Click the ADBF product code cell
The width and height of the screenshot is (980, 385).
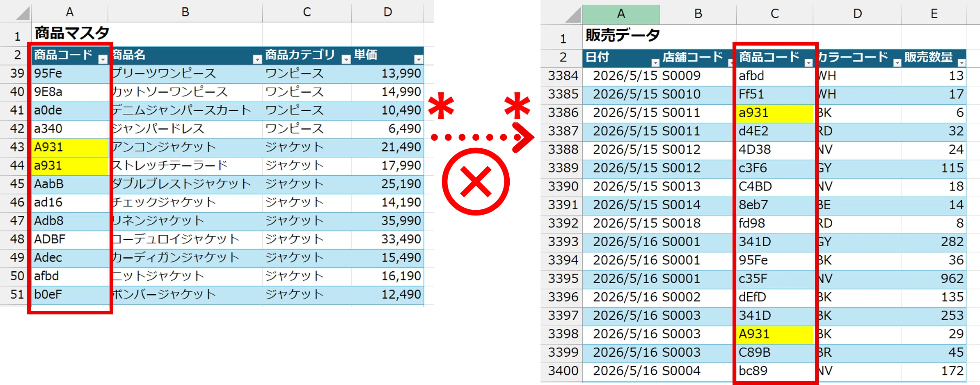[70, 239]
